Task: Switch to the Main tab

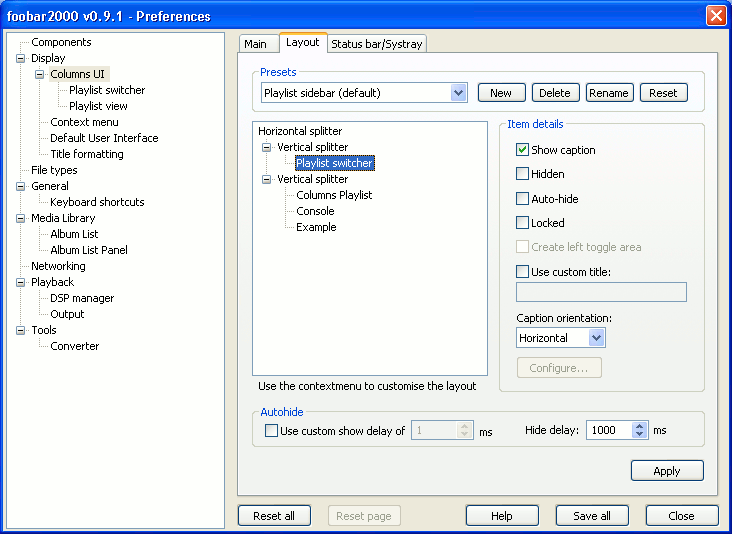Action: (255, 44)
